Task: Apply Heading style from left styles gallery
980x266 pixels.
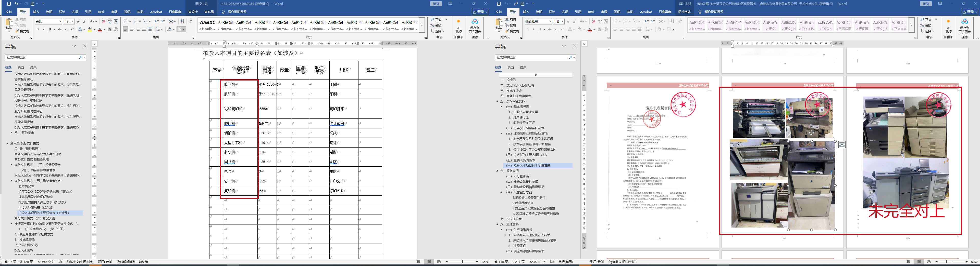Action: [207, 25]
